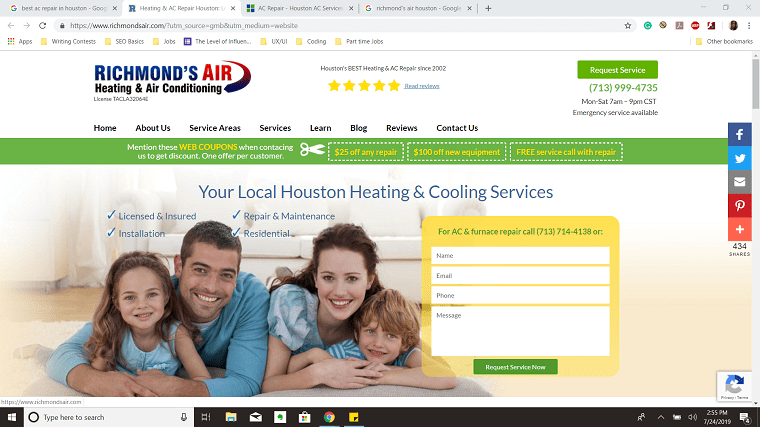Focus the Name input field

pos(520,255)
